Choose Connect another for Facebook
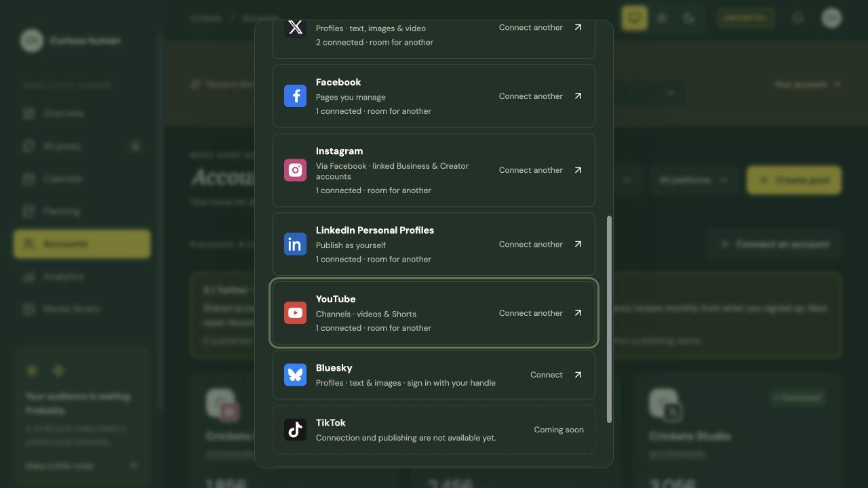Image resolution: width=868 pixels, height=488 pixels. pos(531,96)
